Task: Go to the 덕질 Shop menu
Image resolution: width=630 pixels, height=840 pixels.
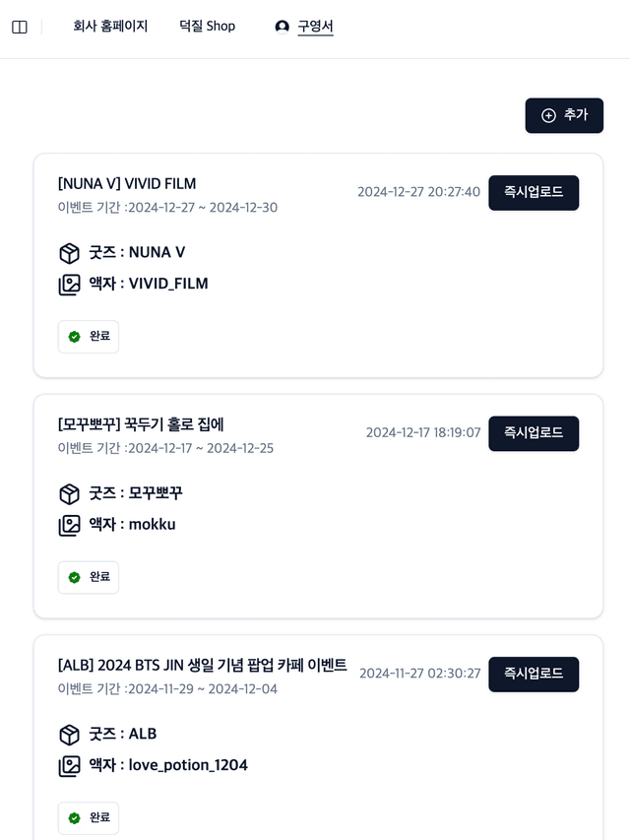Action: [207, 27]
